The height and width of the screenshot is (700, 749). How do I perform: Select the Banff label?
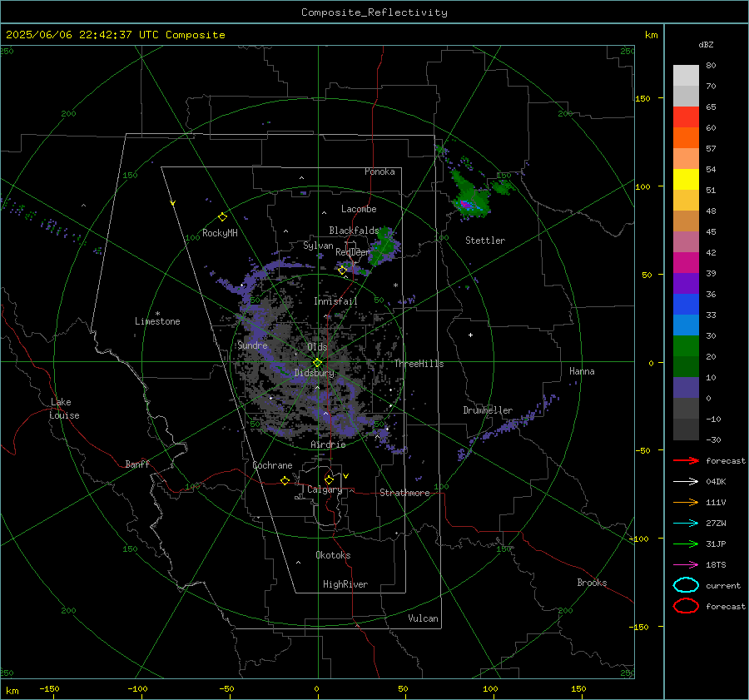(137, 464)
